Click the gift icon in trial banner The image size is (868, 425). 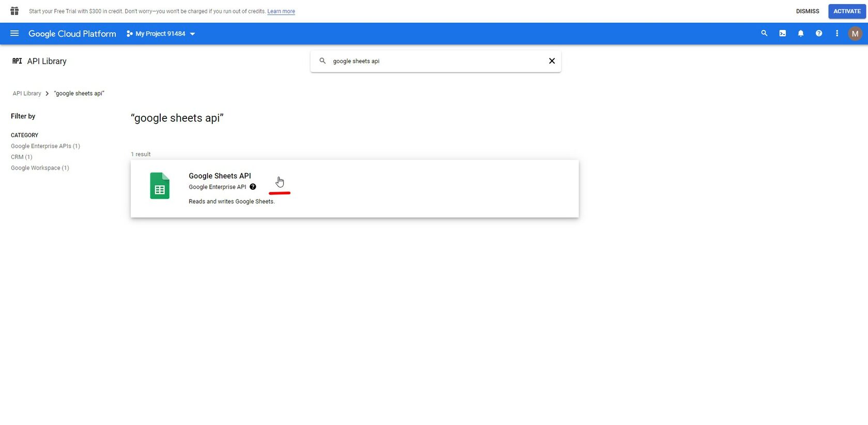click(14, 11)
